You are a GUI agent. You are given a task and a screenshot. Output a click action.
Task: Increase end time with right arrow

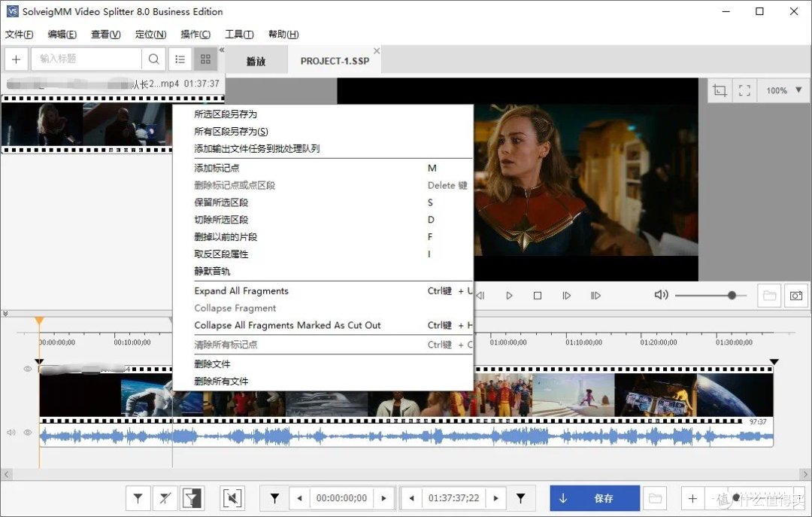(x=495, y=498)
